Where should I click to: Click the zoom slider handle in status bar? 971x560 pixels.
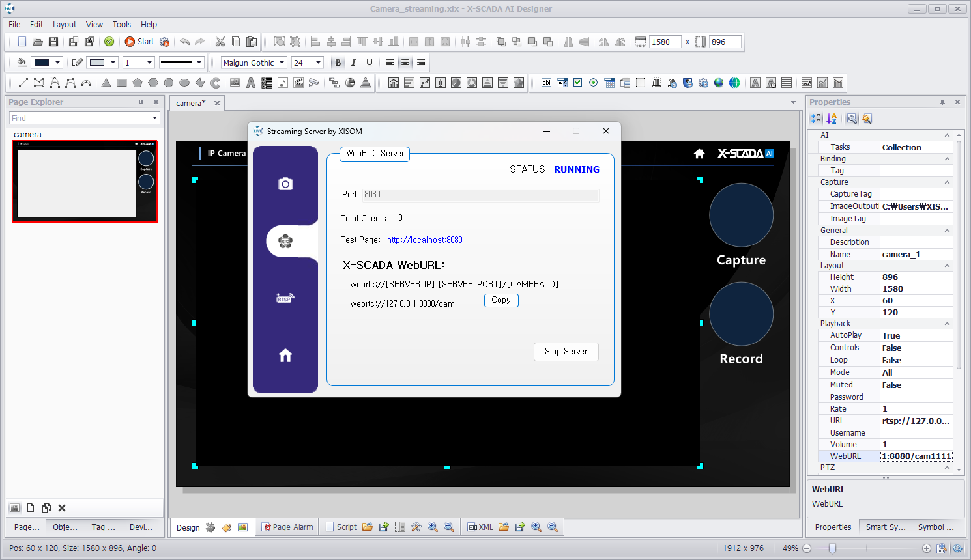[x=832, y=548]
